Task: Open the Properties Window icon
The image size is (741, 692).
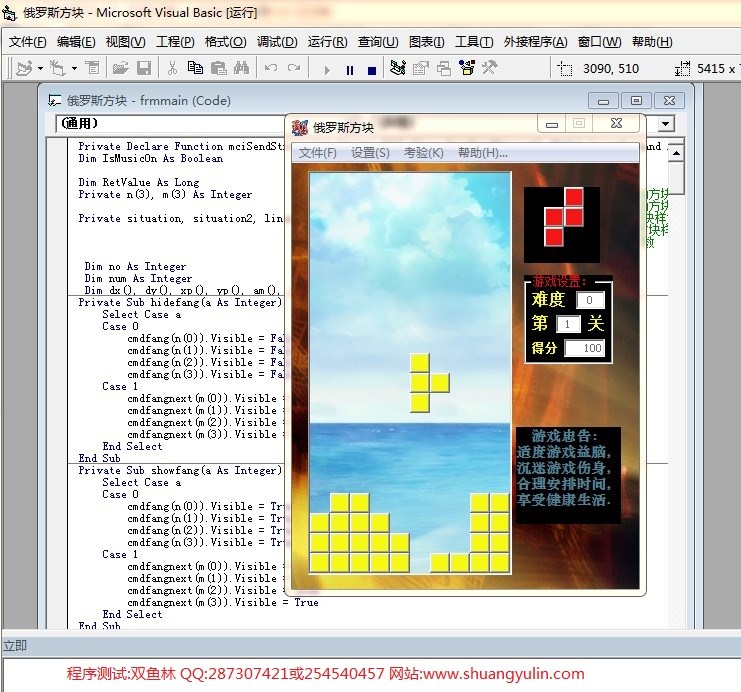Action: click(421, 69)
